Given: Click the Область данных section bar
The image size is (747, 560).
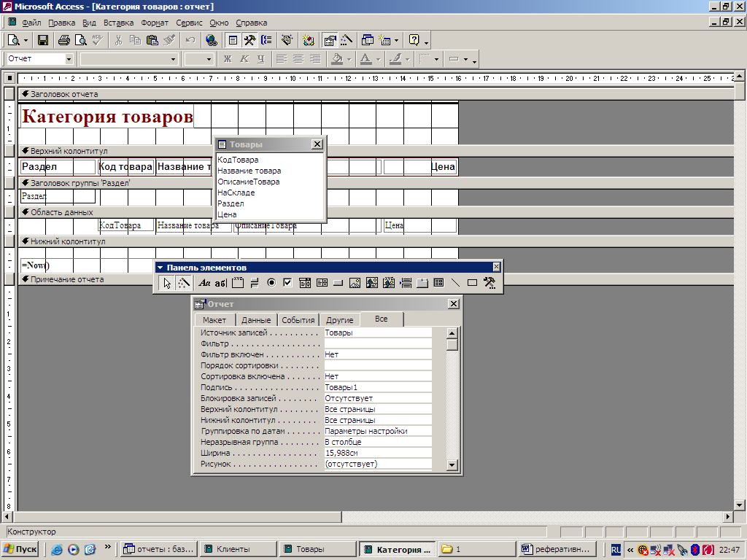Looking at the screenshot, I should (376, 212).
